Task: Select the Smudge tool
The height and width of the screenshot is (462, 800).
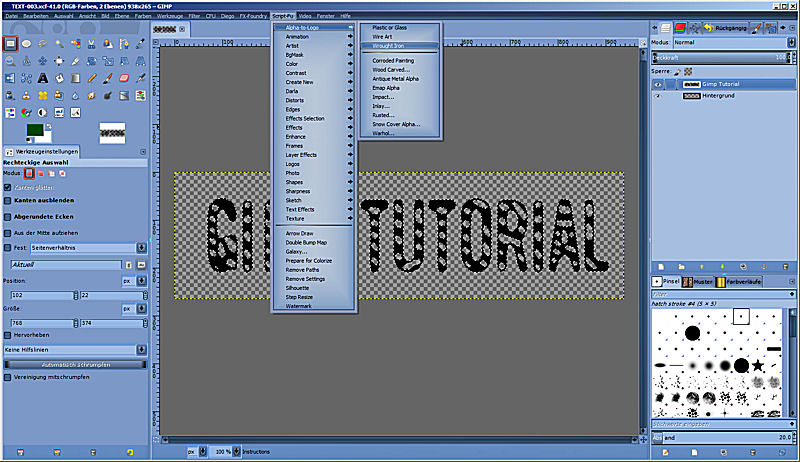Action: [92, 95]
